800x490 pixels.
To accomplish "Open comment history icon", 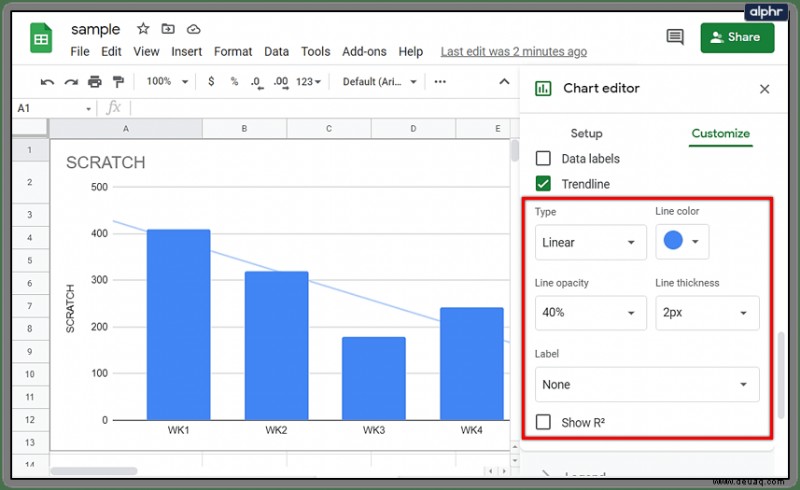I will point(675,37).
